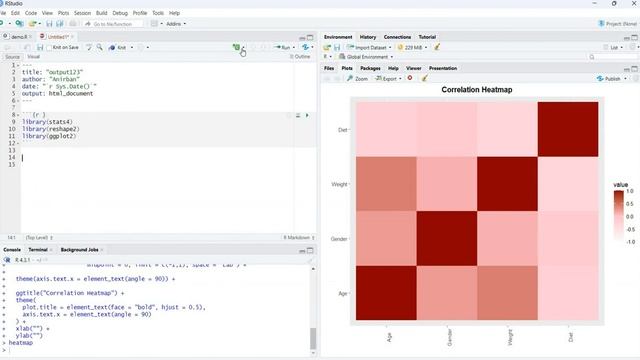This screenshot has width=640, height=360.
Task: Switch to the Terminal tab
Action: tap(38, 250)
